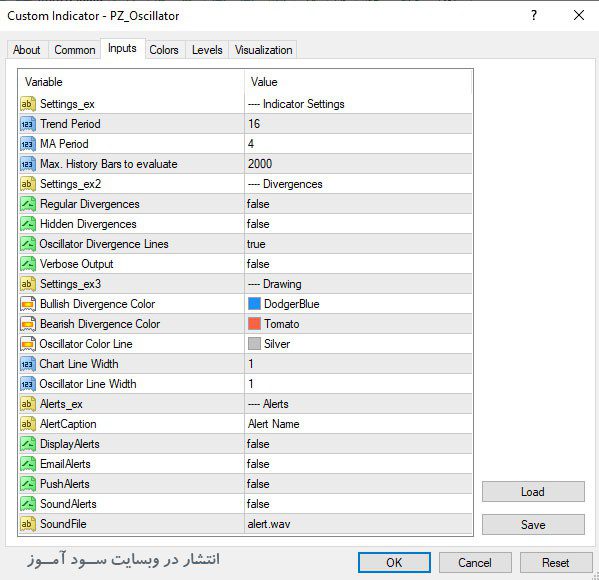Save inputs with the Save button
Viewport: 599px width, 580px height.
(x=533, y=524)
